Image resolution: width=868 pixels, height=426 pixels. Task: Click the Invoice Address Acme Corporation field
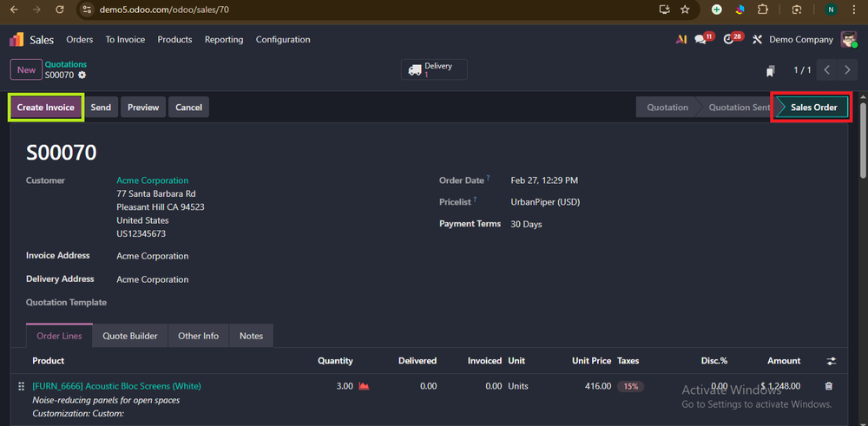point(152,256)
